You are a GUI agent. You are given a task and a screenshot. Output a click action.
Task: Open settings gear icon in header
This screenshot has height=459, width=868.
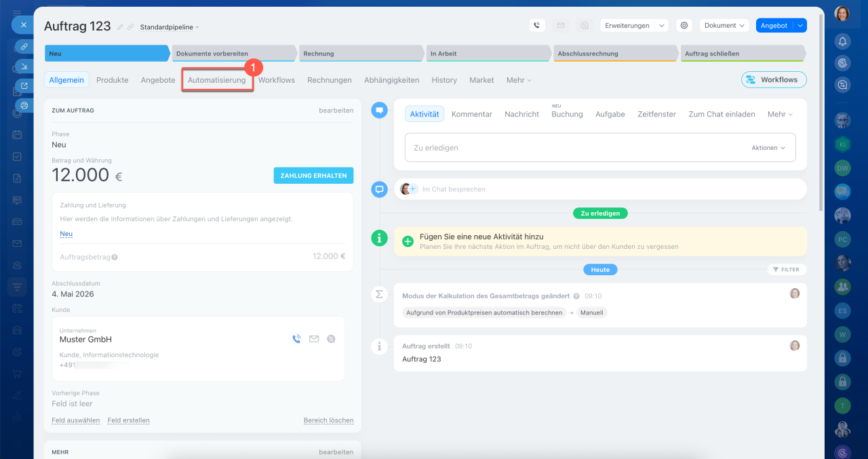(x=684, y=26)
